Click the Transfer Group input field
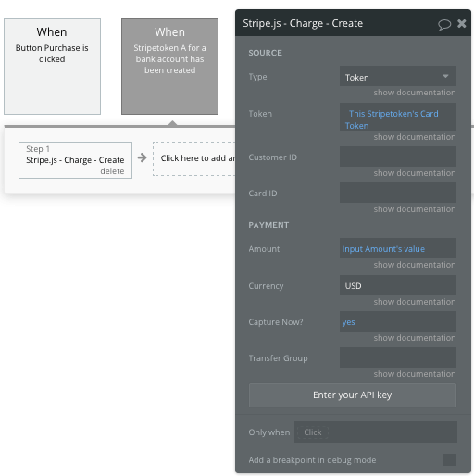The height and width of the screenshot is (476, 474). point(398,357)
